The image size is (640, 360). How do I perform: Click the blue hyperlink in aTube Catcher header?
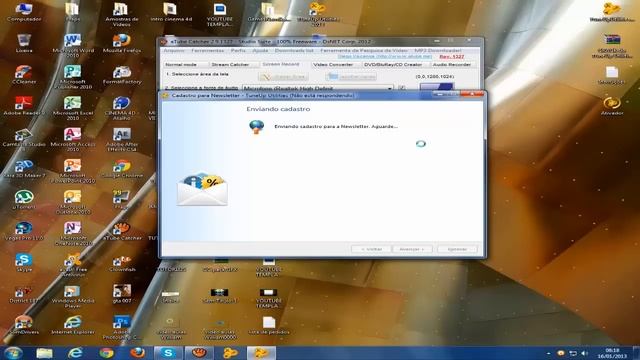click(x=384, y=57)
